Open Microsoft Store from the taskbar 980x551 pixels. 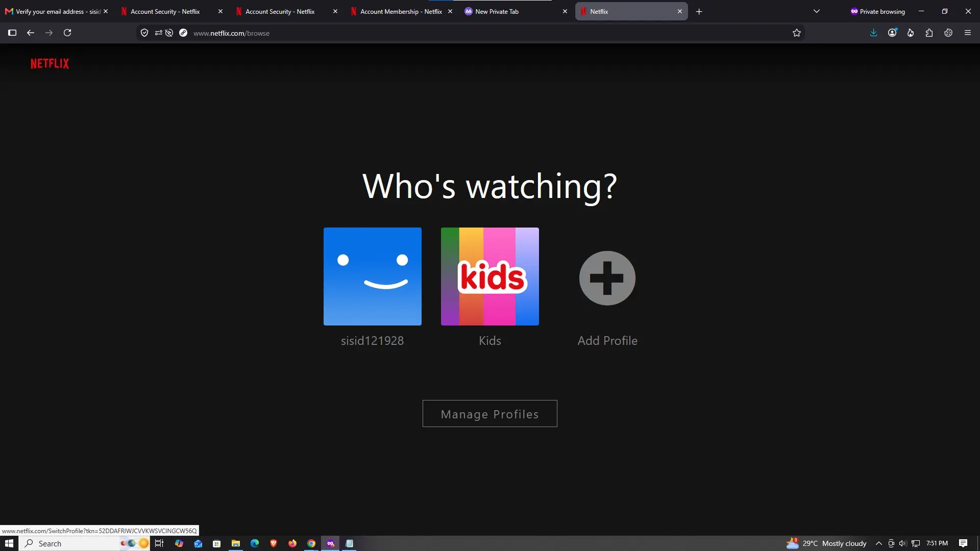[217, 543]
